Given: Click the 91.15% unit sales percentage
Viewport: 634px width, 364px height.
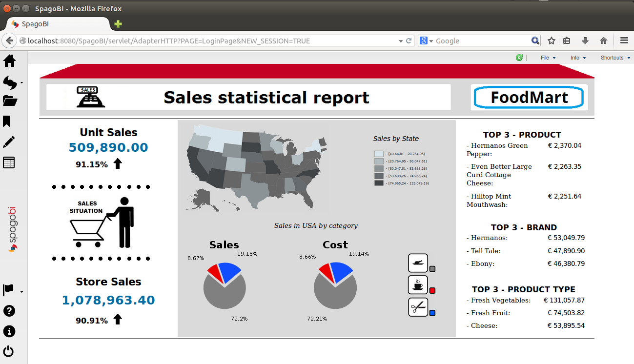Looking at the screenshot, I should coord(92,164).
